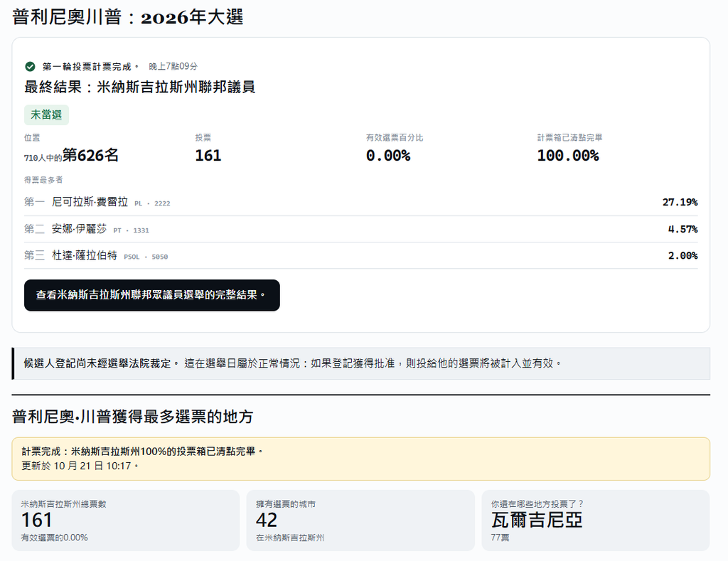The width and height of the screenshot is (728, 561).
Task: Select second-place candidate 安娜·伊麗莎 row
Action: click(x=360, y=229)
